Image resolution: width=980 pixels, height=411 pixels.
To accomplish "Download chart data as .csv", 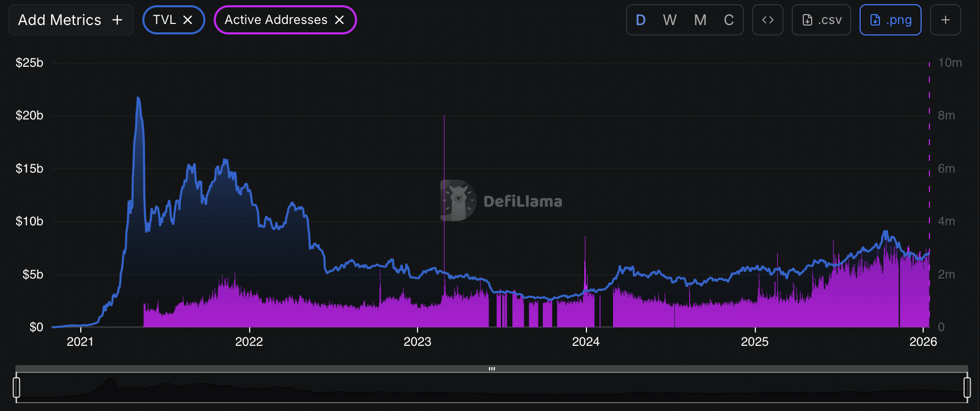I will (x=821, y=20).
